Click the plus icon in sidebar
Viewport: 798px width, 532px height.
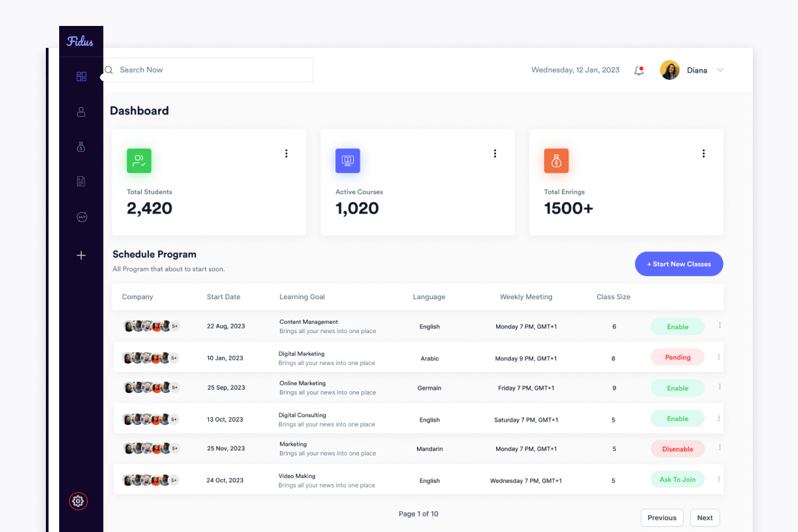[x=81, y=255]
